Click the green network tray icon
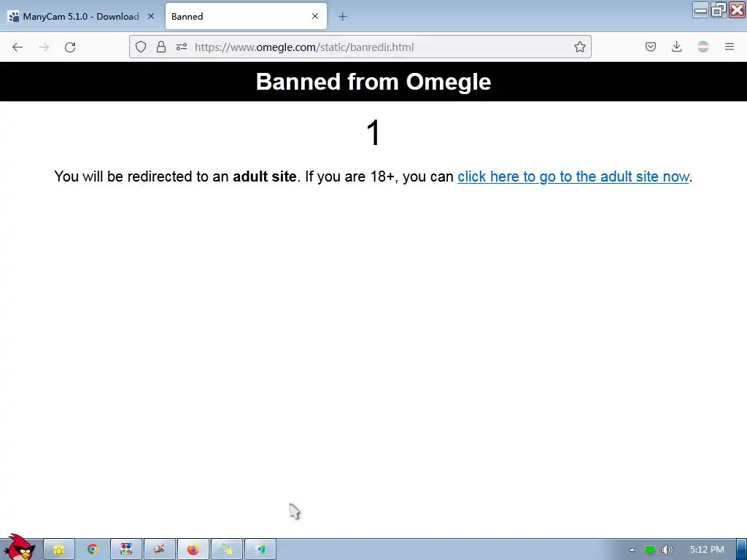 650,550
